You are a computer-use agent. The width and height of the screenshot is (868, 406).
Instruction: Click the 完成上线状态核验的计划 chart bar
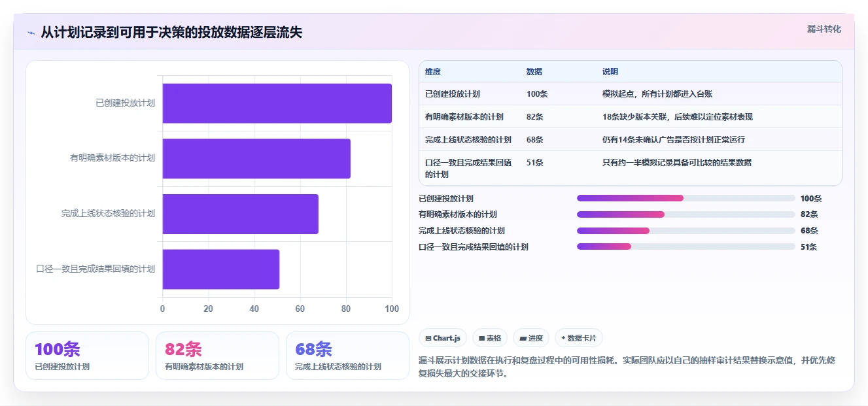[x=240, y=214]
